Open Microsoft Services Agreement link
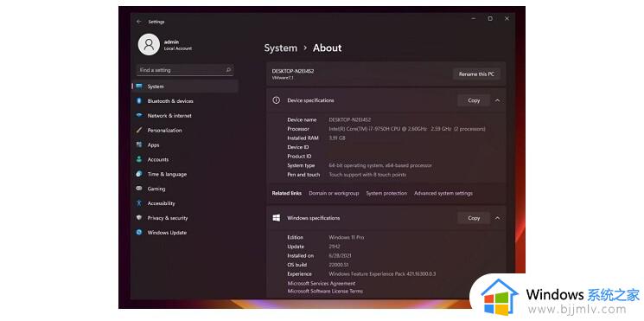This screenshot has height=321, width=644. tap(322, 283)
